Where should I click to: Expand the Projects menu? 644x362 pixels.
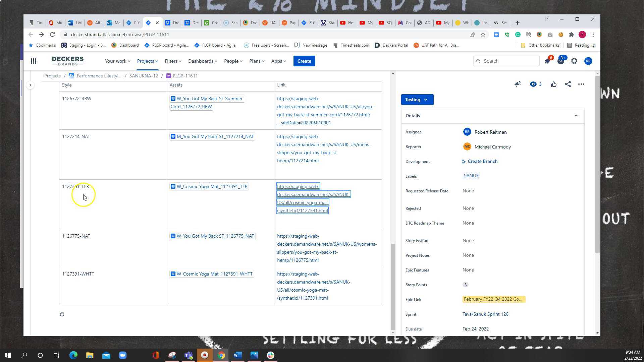pyautogui.click(x=147, y=61)
